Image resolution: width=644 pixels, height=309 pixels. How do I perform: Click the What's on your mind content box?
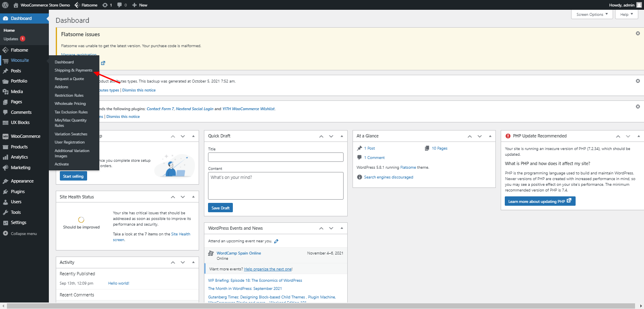(x=276, y=186)
